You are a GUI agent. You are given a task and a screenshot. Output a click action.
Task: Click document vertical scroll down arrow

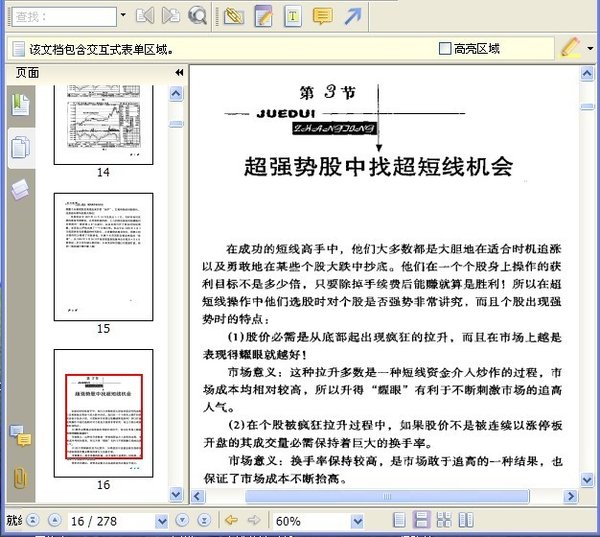click(587, 479)
